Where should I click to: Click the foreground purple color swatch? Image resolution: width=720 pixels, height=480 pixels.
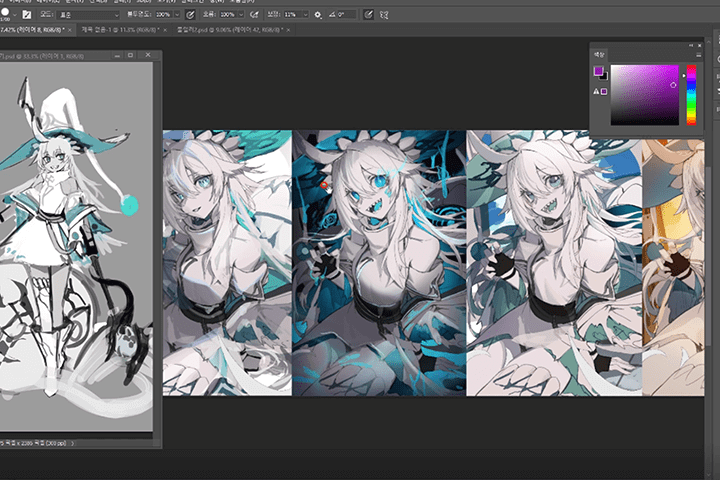click(598, 71)
